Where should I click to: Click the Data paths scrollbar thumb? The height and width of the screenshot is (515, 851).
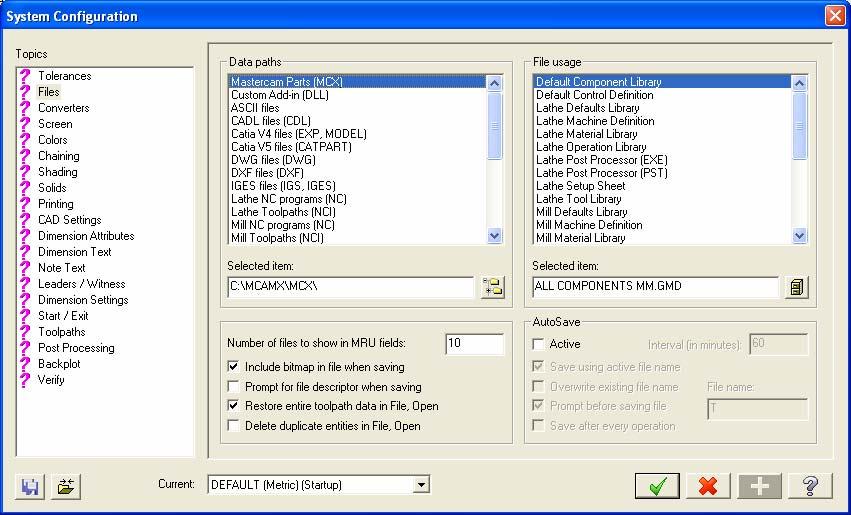click(494, 125)
